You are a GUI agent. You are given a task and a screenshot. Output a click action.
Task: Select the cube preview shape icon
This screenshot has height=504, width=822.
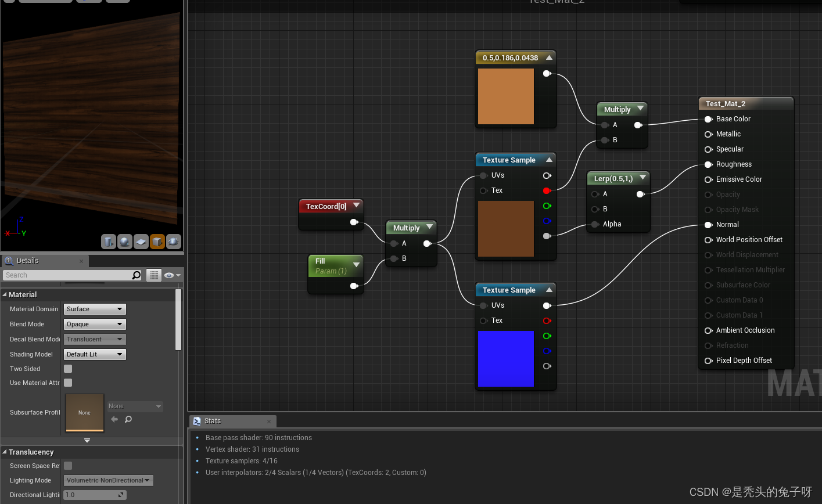point(157,242)
